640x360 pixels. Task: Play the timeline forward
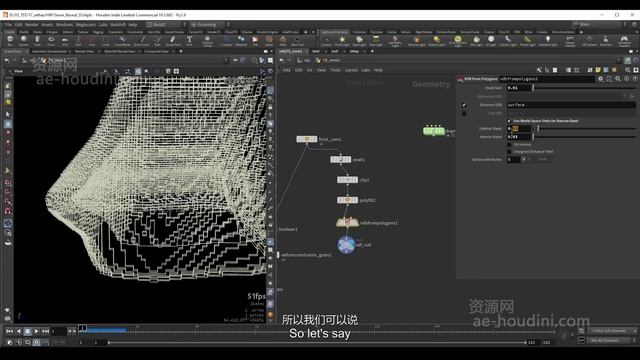(36, 331)
